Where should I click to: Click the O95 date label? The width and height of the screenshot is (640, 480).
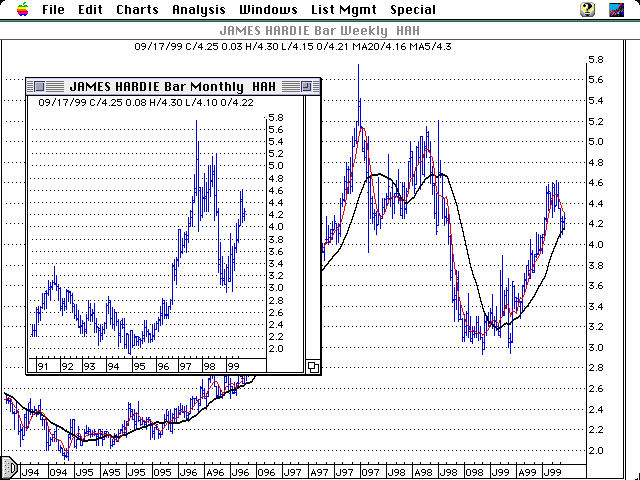pyautogui.click(x=162, y=473)
